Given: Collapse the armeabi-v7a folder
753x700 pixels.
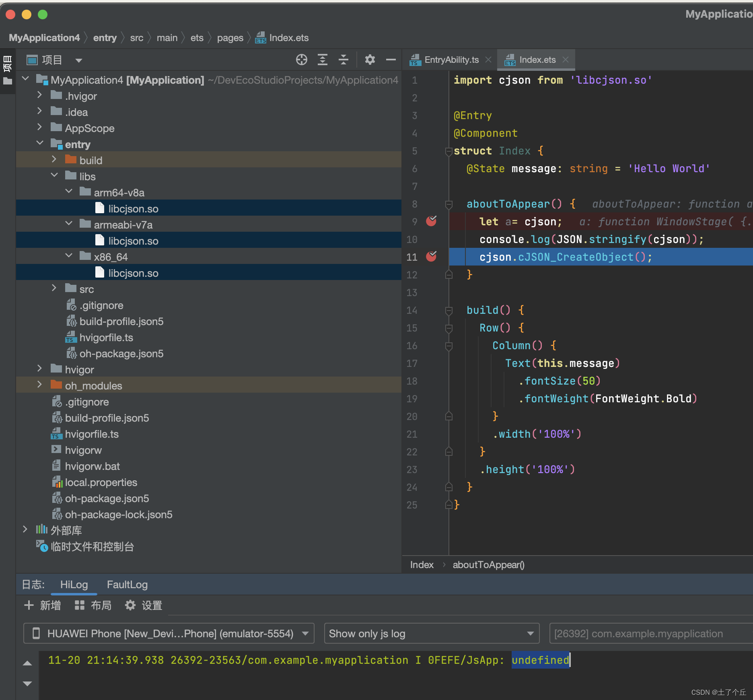Looking at the screenshot, I should click(x=68, y=224).
